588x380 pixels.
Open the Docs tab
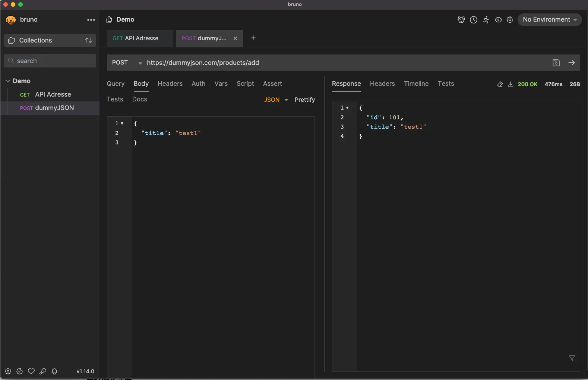(x=140, y=99)
